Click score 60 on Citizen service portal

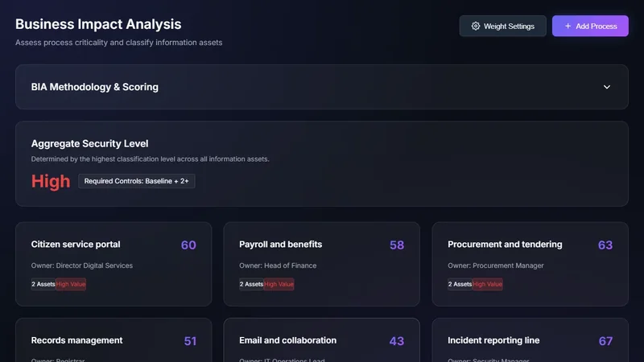188,245
